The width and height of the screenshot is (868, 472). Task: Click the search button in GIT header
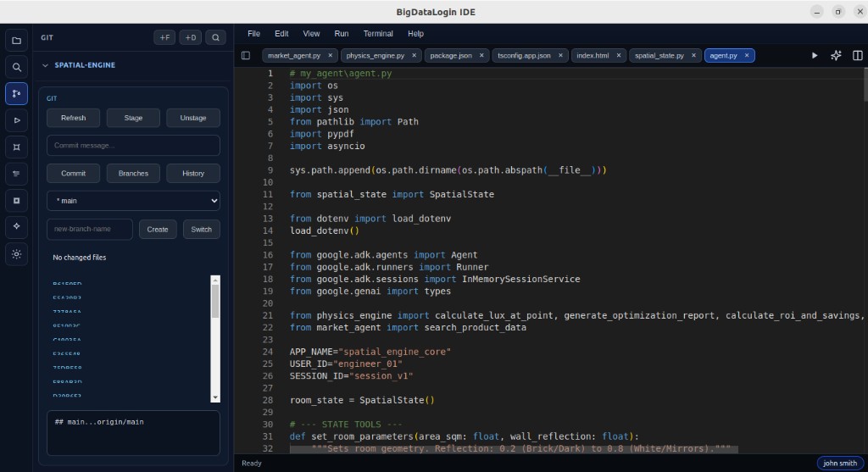point(216,37)
